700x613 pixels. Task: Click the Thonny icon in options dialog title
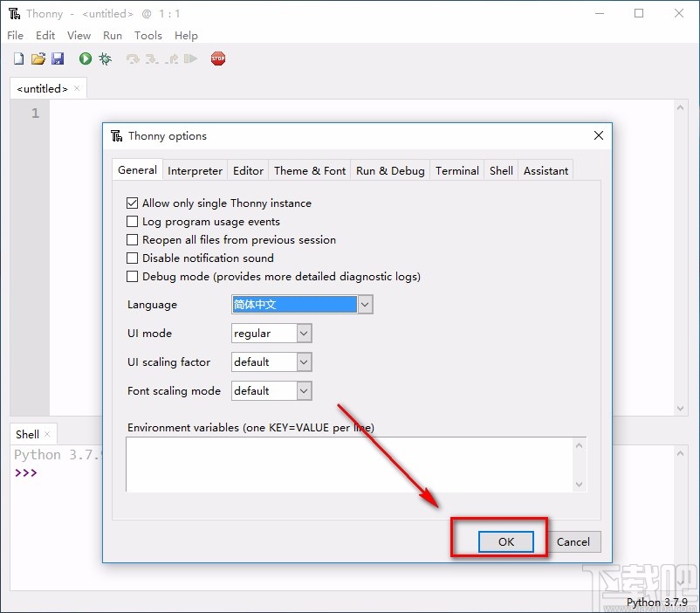(x=116, y=136)
